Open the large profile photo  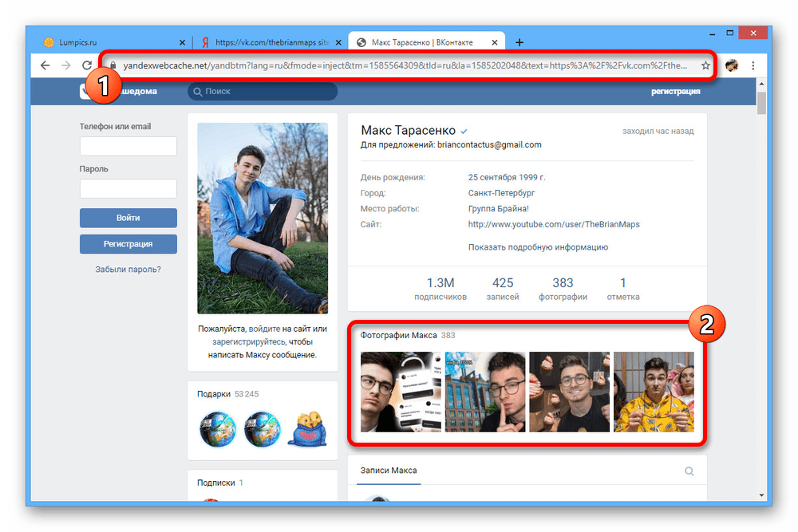(x=263, y=219)
